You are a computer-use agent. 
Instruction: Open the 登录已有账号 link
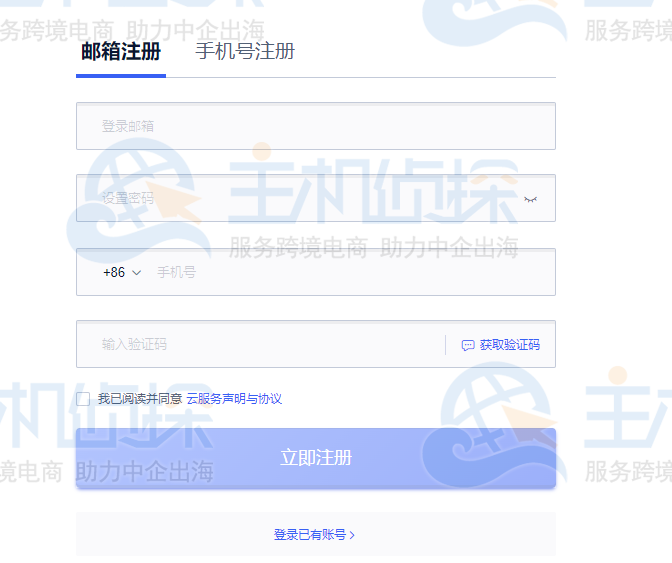(314, 535)
